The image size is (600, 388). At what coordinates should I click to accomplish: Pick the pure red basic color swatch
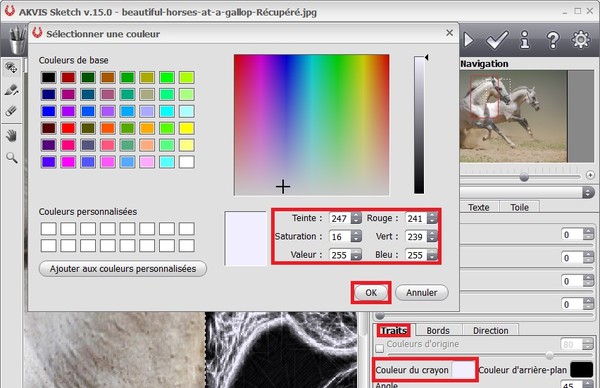click(x=68, y=128)
